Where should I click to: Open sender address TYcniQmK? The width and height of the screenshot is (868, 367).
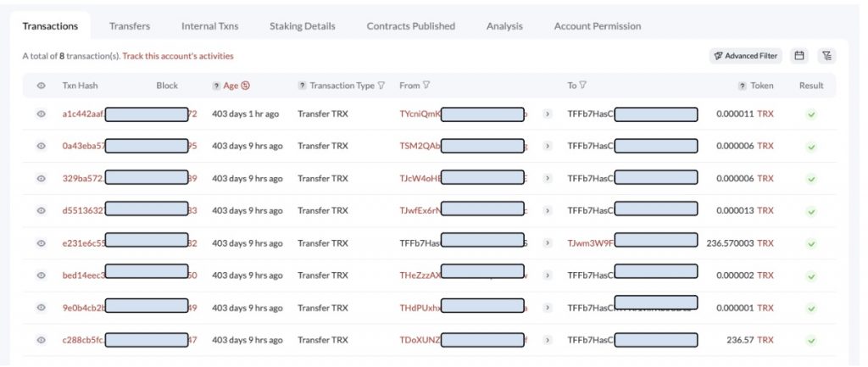420,114
